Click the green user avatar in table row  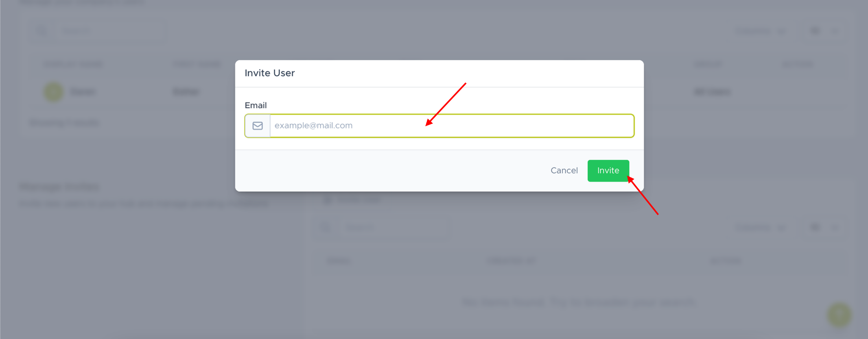[53, 92]
